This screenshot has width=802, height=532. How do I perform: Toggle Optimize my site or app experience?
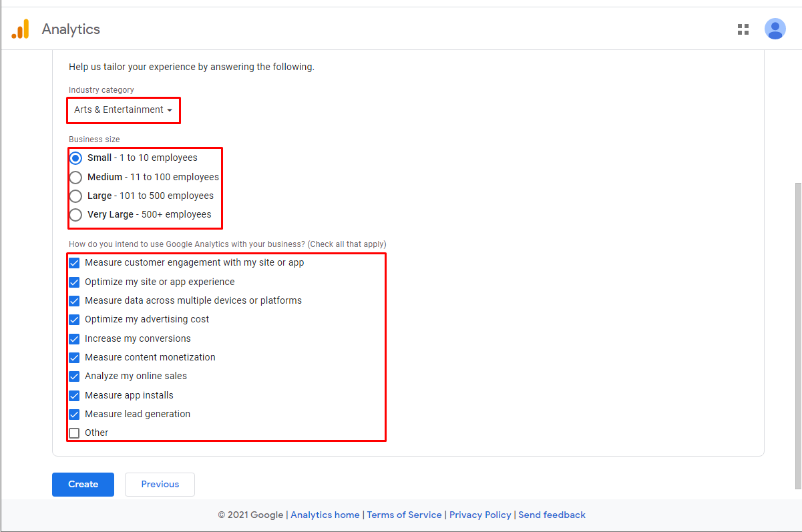pos(74,282)
